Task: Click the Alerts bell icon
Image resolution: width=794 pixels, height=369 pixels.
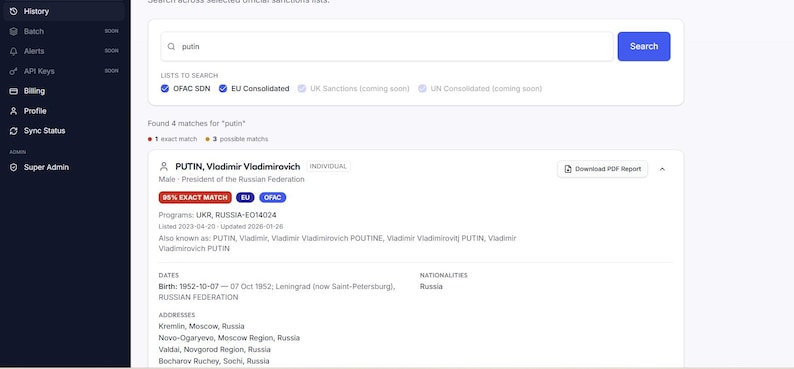Action: pos(14,51)
